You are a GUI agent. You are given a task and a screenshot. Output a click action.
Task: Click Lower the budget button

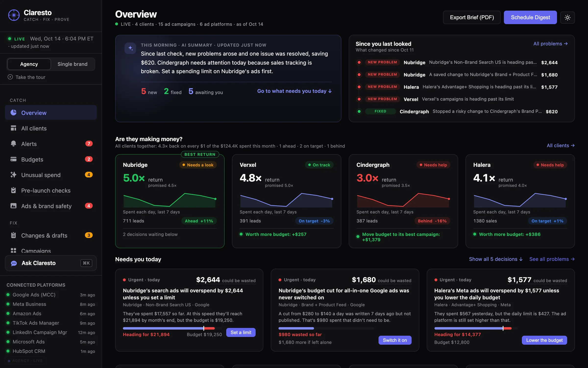[544, 340]
